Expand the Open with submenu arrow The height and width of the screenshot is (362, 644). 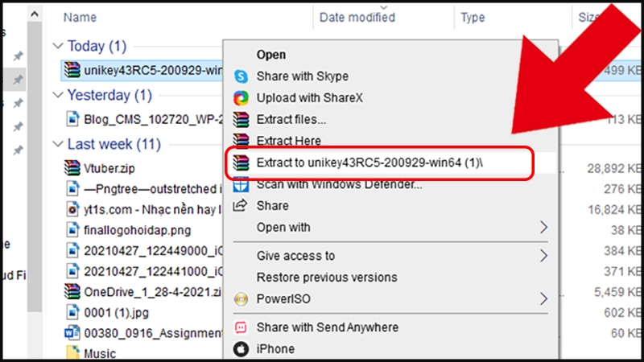tap(543, 228)
